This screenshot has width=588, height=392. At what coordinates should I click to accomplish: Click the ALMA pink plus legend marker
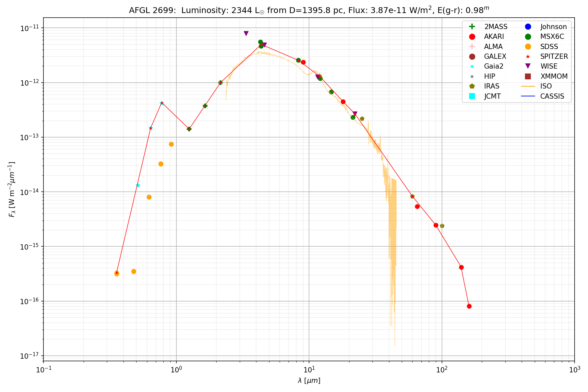472,46
